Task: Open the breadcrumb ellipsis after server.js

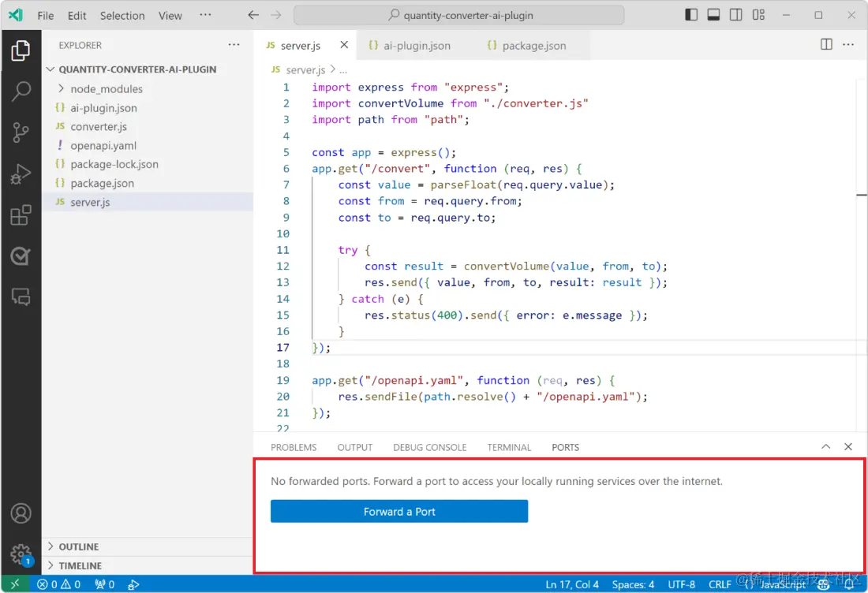Action: [x=343, y=70]
